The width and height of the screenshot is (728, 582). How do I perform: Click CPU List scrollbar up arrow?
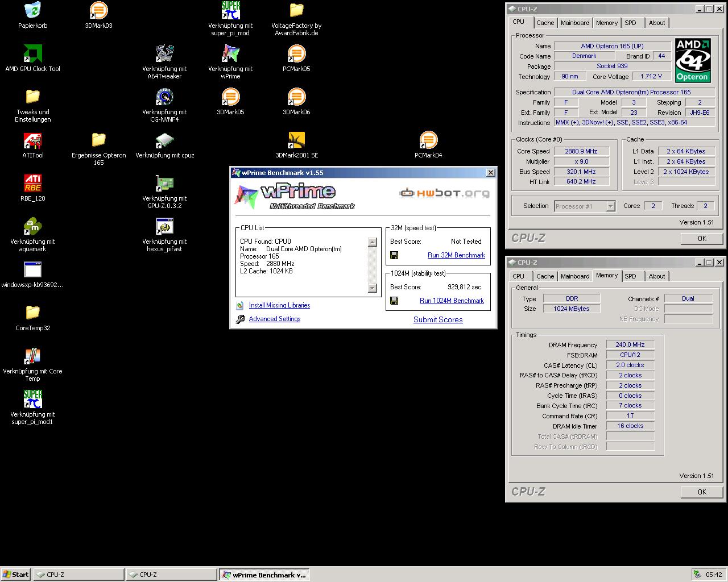tap(373, 242)
